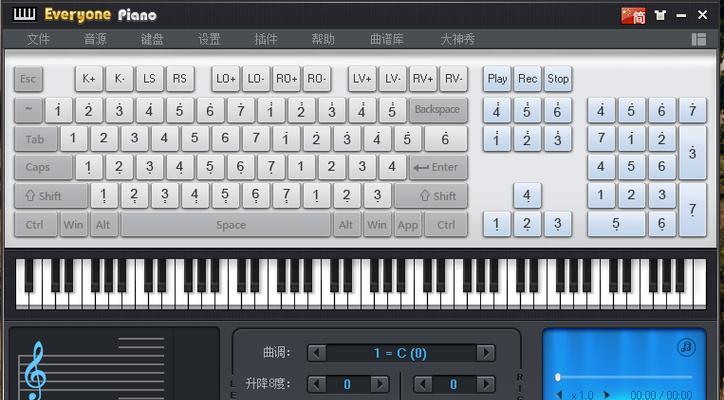Click the Stop button
Screen dimensions: 724x400
click(558, 79)
